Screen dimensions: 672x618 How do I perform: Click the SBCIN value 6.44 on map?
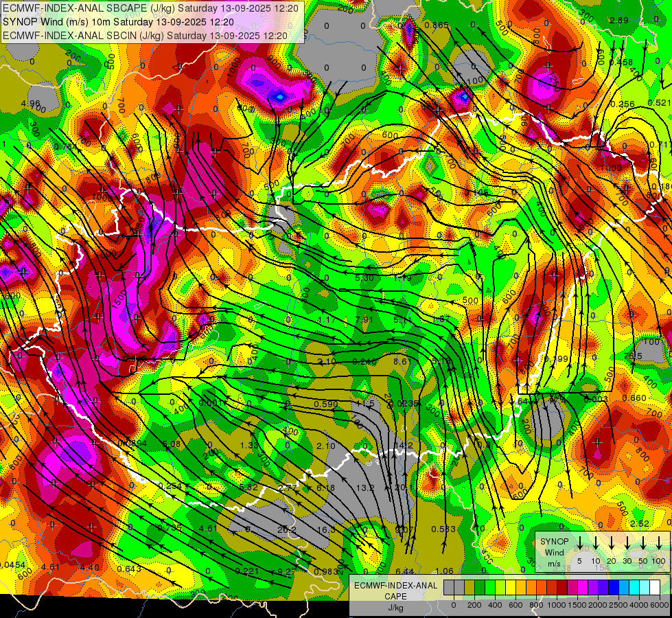click(x=404, y=571)
